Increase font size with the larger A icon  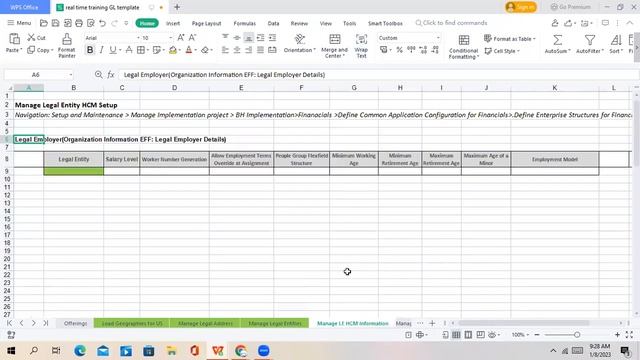[x=180, y=38]
